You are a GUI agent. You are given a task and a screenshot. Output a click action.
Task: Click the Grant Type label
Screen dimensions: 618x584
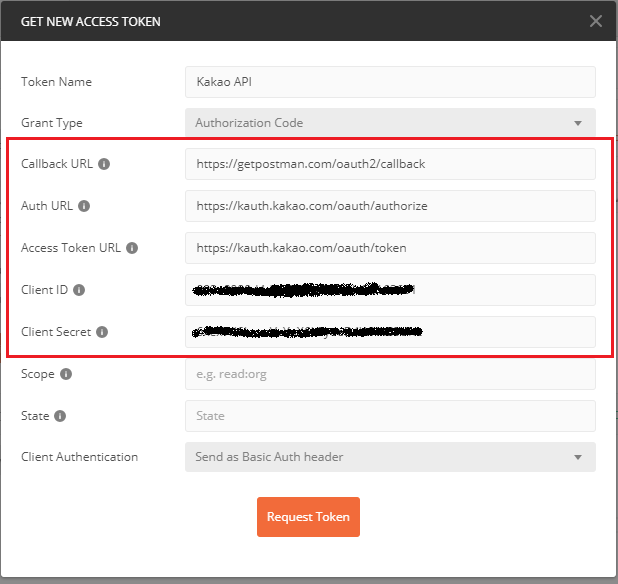[52, 123]
